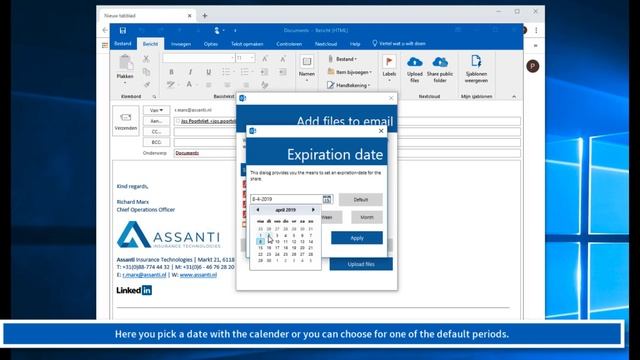Select day 28 in April calendar

311,254
